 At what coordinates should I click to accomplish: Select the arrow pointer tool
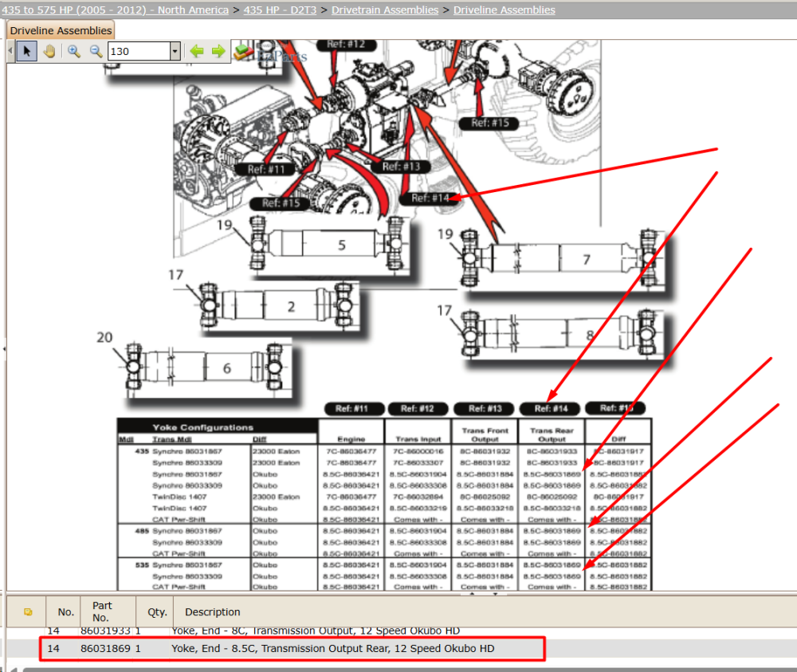(27, 51)
